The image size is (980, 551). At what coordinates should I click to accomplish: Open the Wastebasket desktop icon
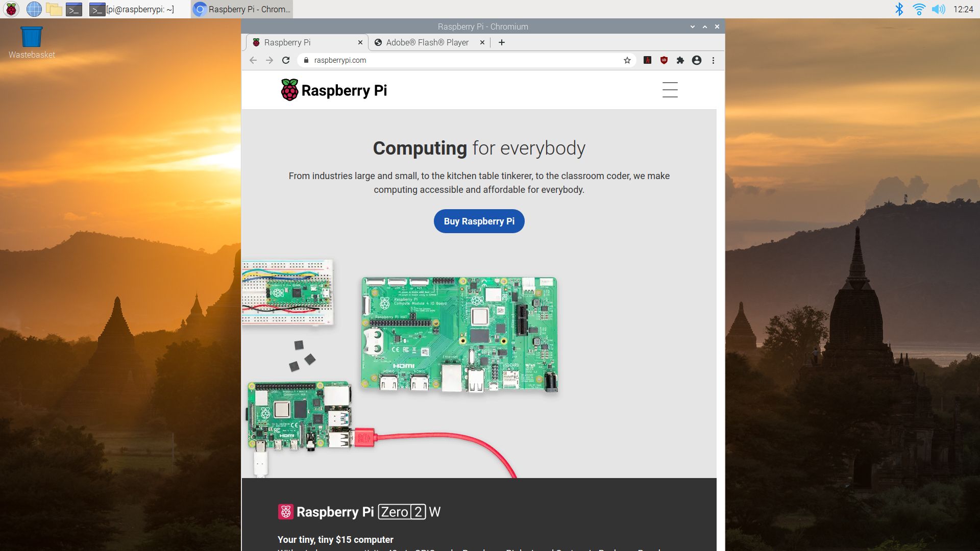click(x=32, y=43)
